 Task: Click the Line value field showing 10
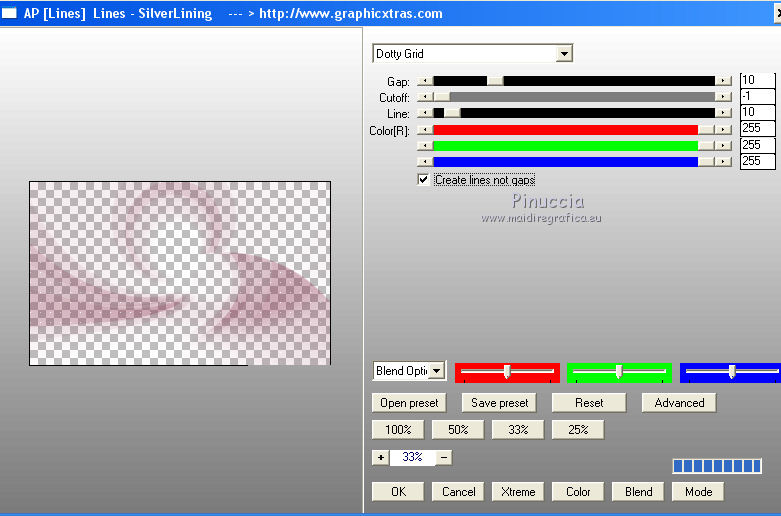(x=758, y=112)
